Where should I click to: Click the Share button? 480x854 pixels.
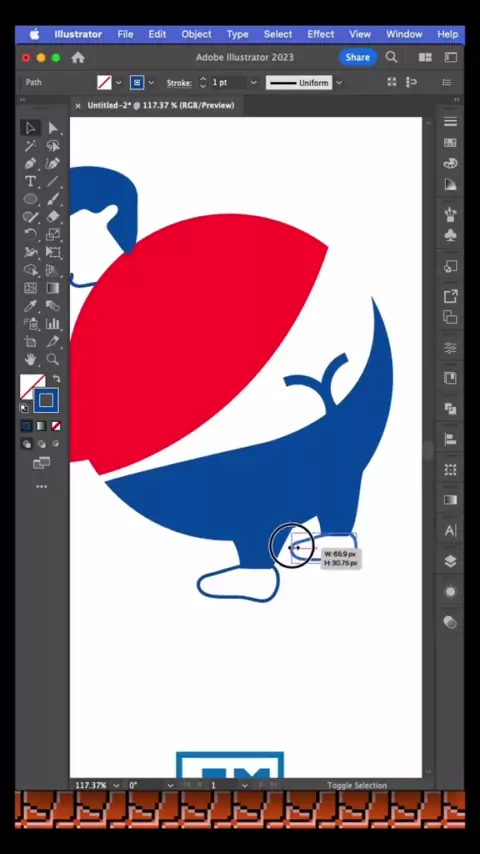pos(357,57)
